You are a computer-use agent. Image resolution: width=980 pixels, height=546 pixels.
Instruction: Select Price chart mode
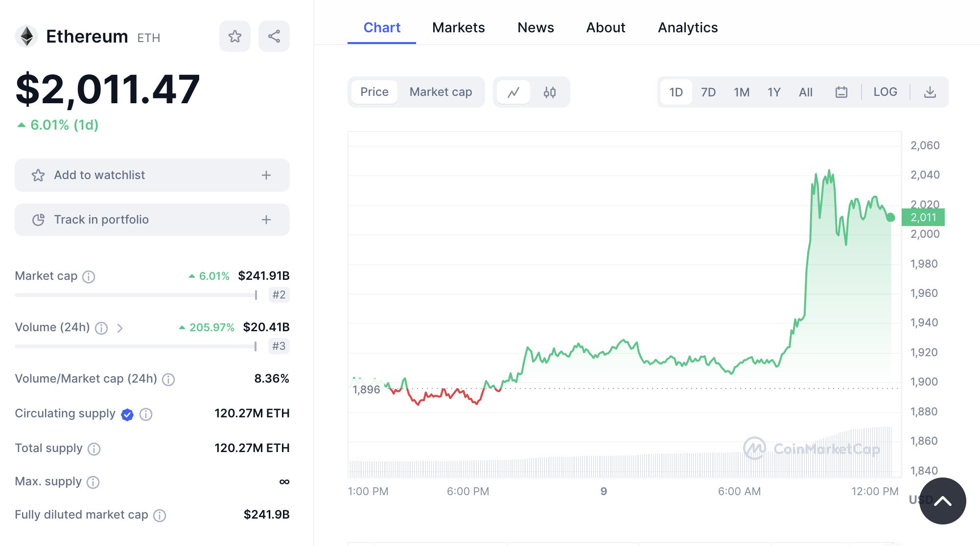[x=374, y=92]
